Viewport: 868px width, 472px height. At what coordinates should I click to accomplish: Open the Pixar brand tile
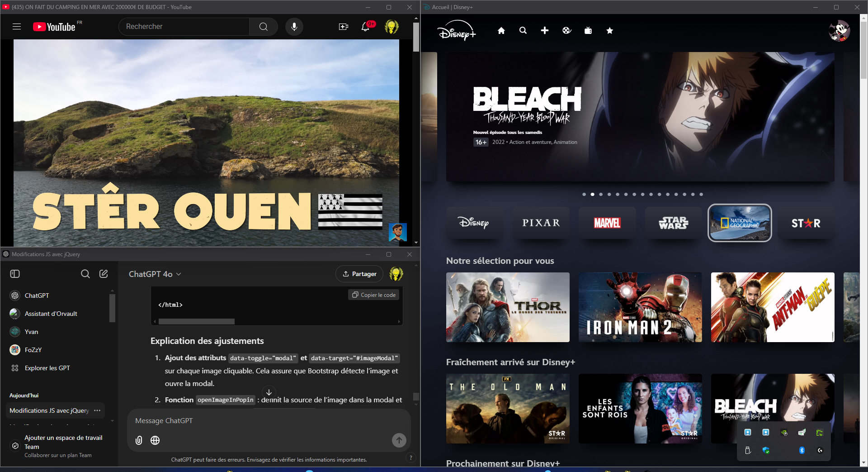[x=541, y=223]
